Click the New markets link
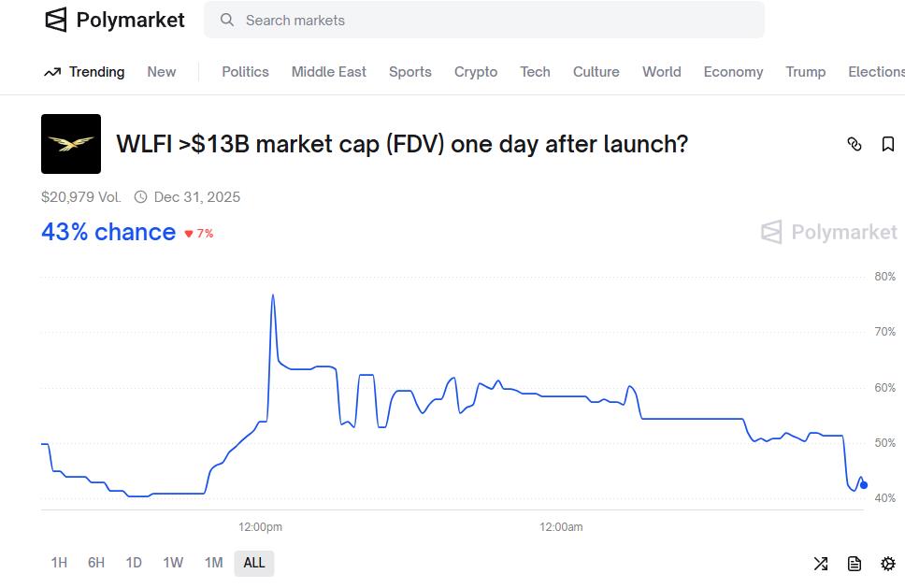 click(161, 72)
